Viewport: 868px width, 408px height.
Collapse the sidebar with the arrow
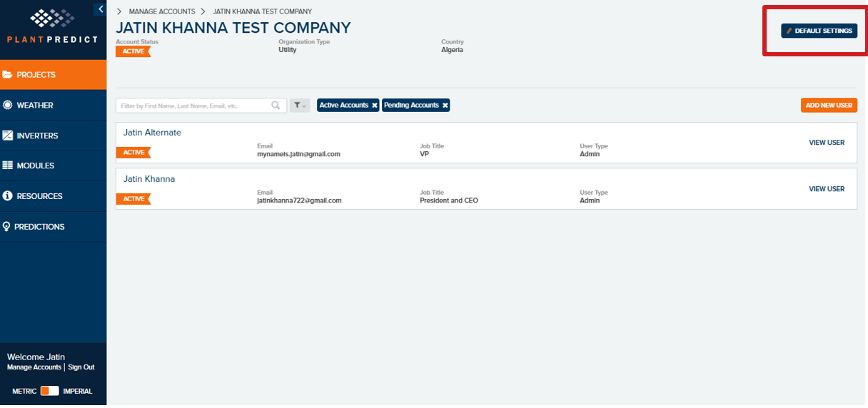101,9
